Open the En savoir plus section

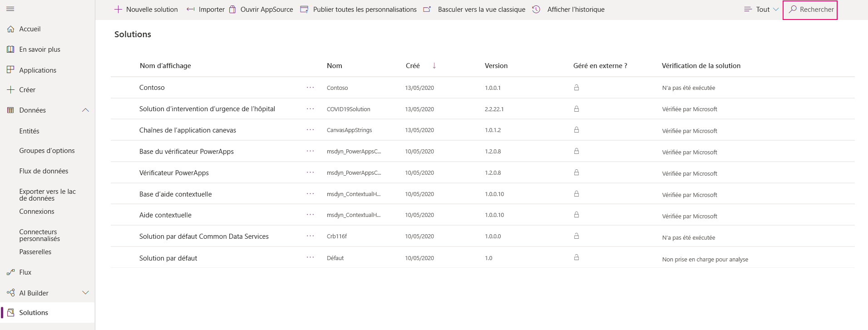coord(39,49)
